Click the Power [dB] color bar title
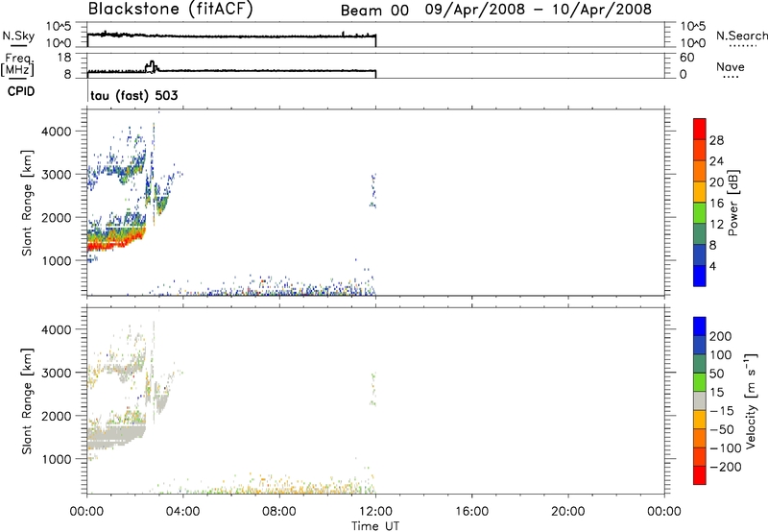This screenshot has height=532, width=768. pyautogui.click(x=733, y=203)
